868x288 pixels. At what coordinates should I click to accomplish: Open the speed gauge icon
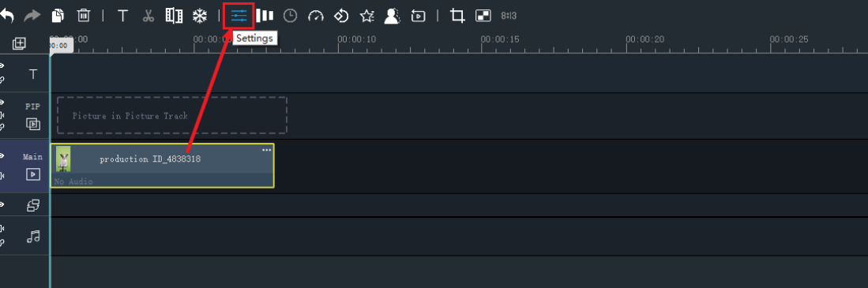(316, 16)
